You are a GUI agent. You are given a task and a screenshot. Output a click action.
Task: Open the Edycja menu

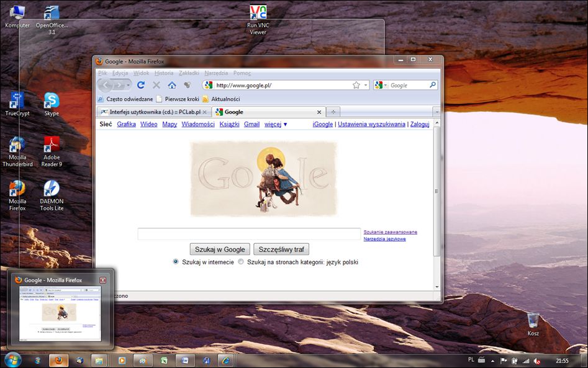120,73
